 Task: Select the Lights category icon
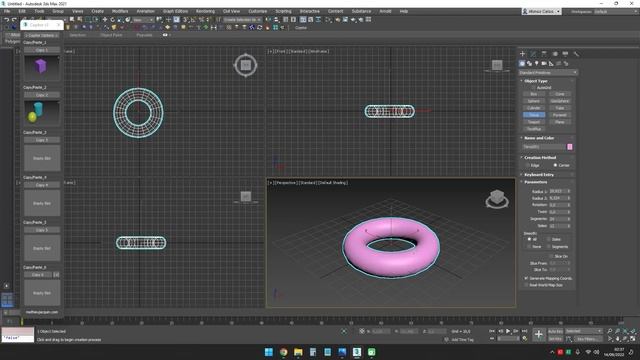(537, 63)
